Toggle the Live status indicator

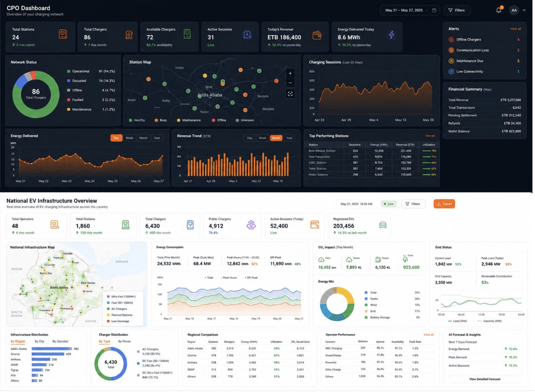pyautogui.click(x=389, y=204)
